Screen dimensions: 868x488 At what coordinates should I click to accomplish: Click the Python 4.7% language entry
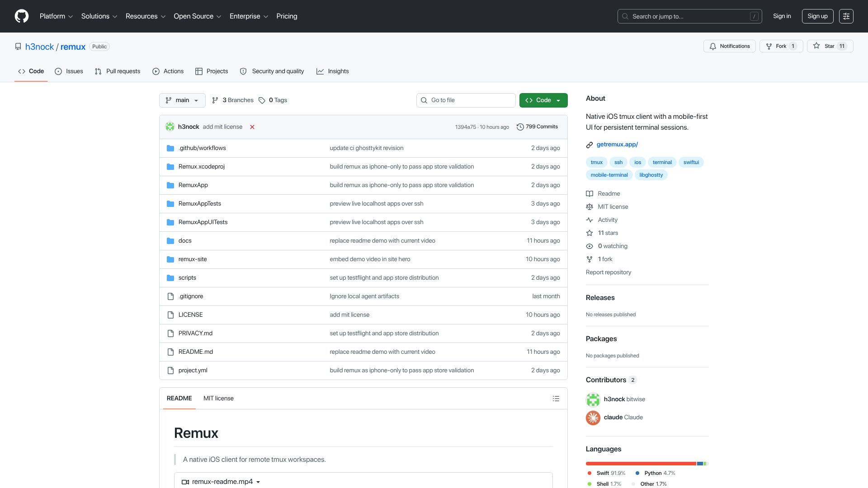tap(655, 473)
